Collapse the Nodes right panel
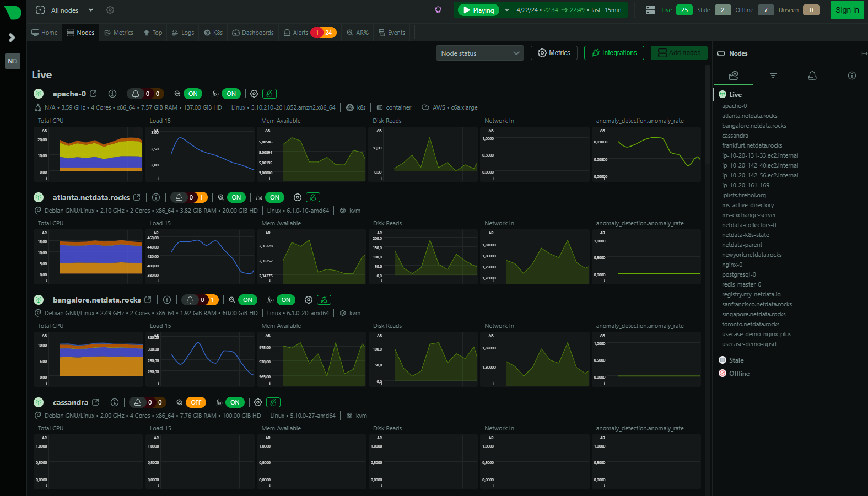868x496 pixels. click(863, 53)
